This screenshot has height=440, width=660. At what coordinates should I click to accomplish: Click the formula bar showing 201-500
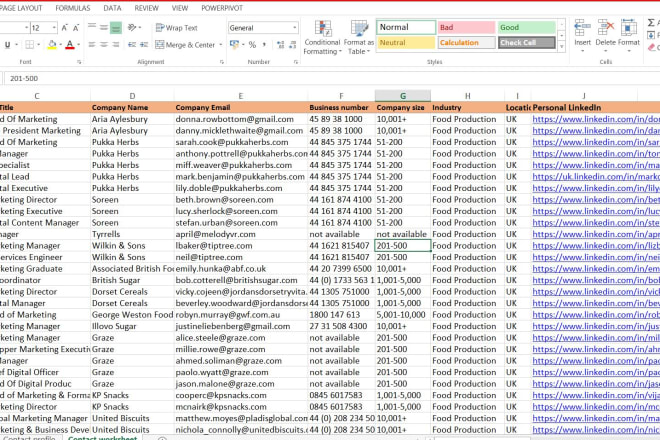pos(332,78)
